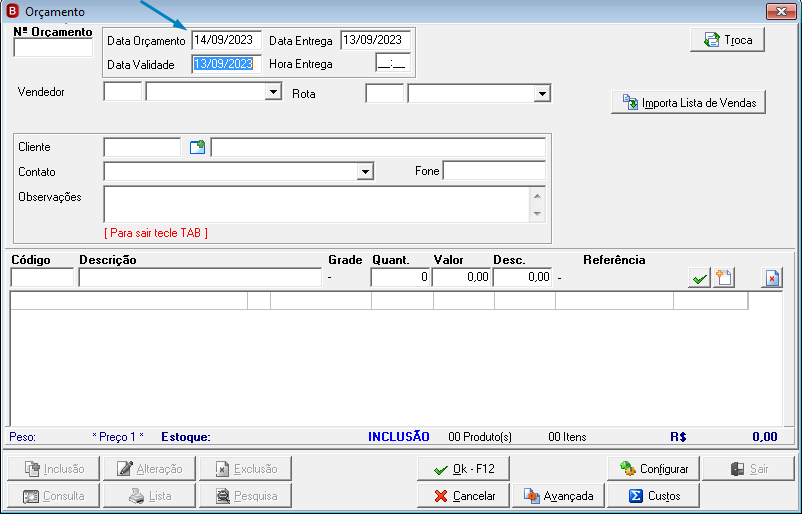Viewport: 802px width, 514px height.
Task: Click the Data Entrega date field
Action: click(375, 40)
